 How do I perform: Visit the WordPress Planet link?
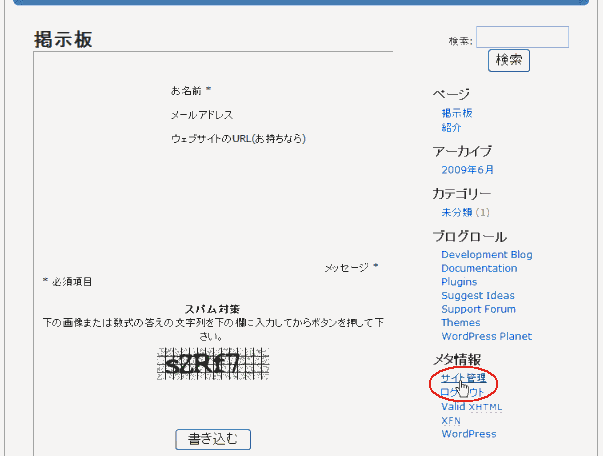coord(486,336)
